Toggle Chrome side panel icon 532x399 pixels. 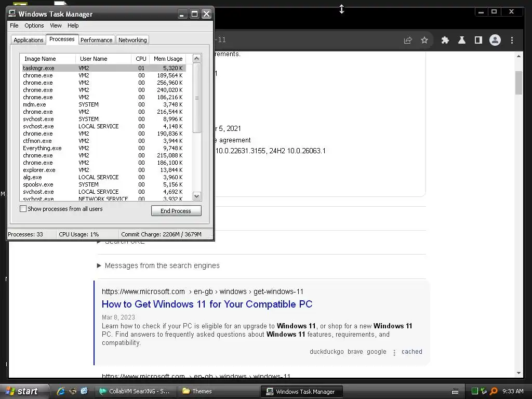click(x=478, y=41)
